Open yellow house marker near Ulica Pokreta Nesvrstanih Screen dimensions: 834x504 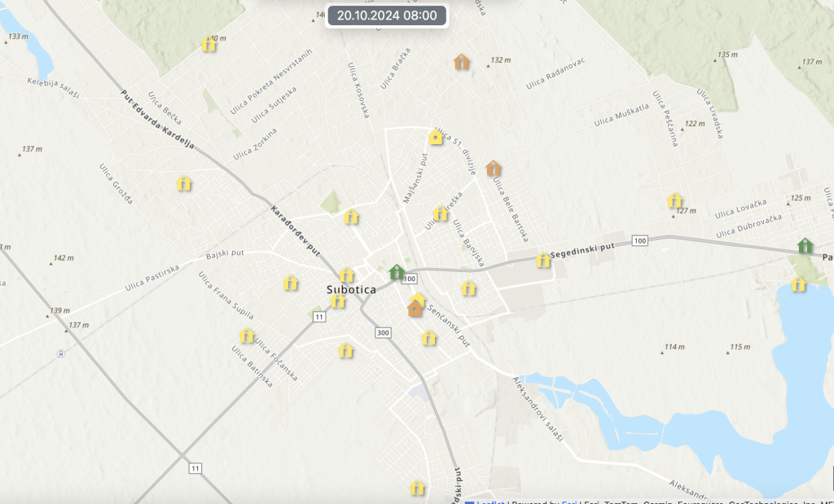point(208,45)
